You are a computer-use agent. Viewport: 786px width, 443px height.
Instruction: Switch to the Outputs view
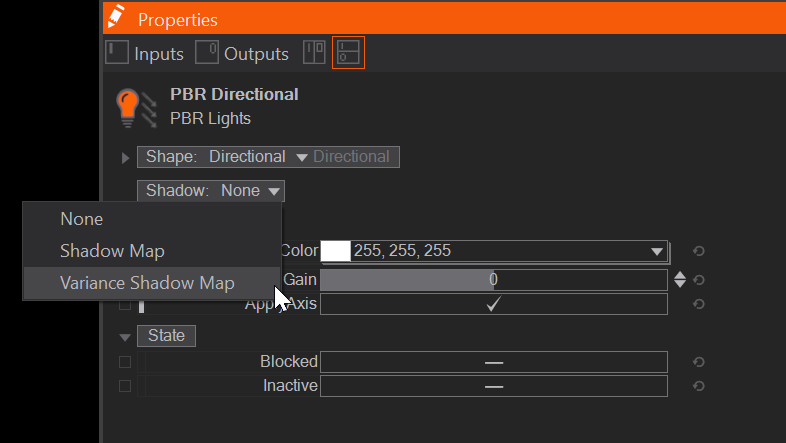pos(243,53)
